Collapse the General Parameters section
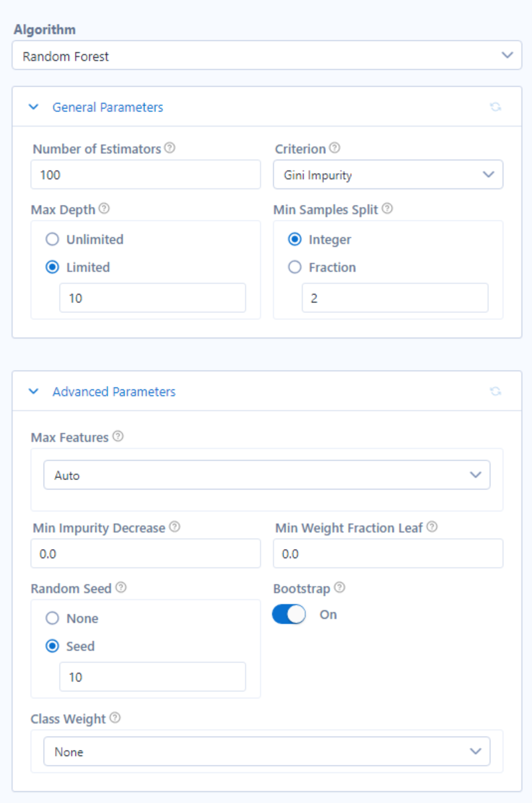Image resolution: width=532 pixels, height=803 pixels. [34, 107]
